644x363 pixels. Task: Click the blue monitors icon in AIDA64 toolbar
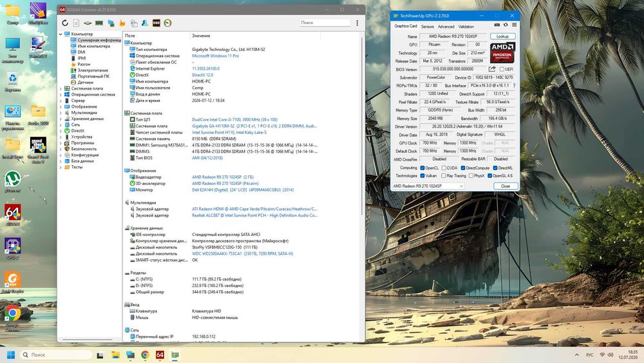coord(111,23)
